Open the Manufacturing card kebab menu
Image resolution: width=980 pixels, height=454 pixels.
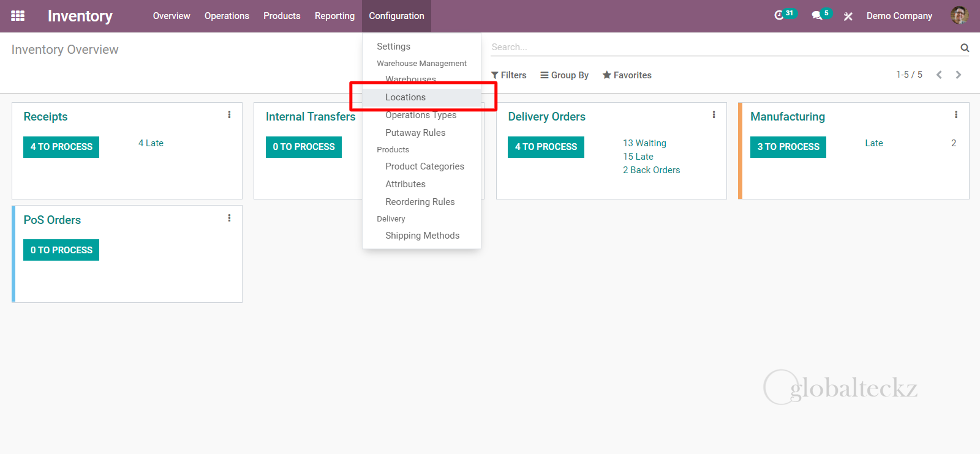tap(956, 114)
